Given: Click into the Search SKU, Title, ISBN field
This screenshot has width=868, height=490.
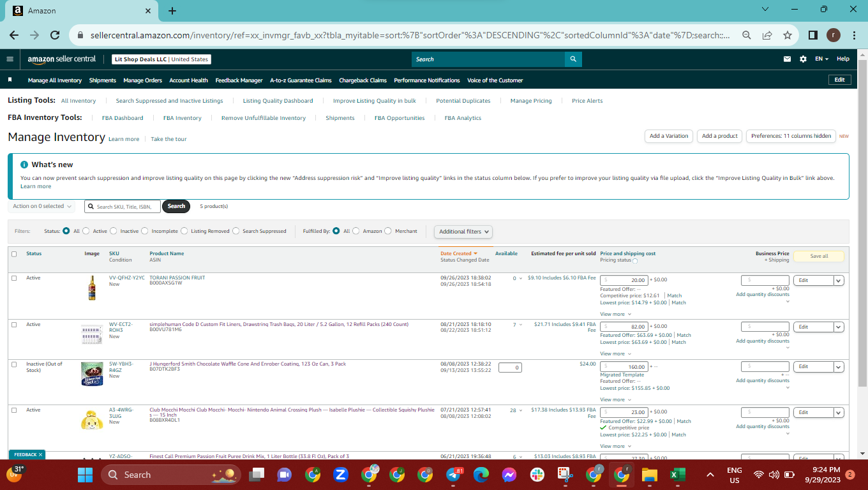Looking at the screenshot, I should [123, 207].
